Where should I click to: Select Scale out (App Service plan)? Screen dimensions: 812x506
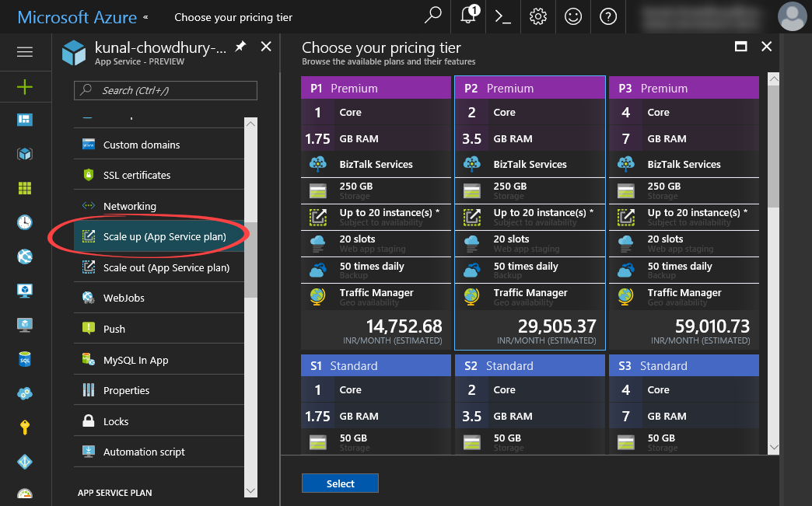159,267
